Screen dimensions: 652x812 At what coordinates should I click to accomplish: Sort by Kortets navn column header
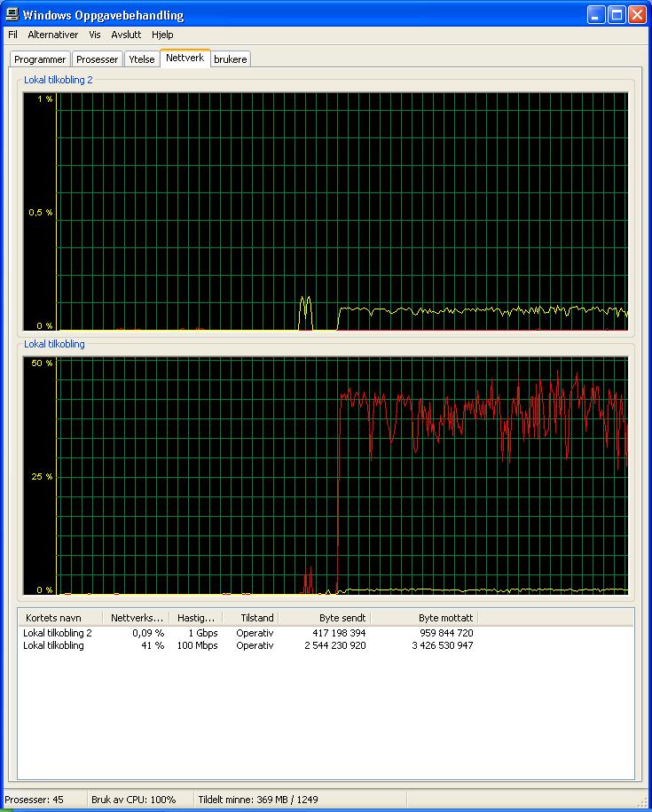pos(60,618)
